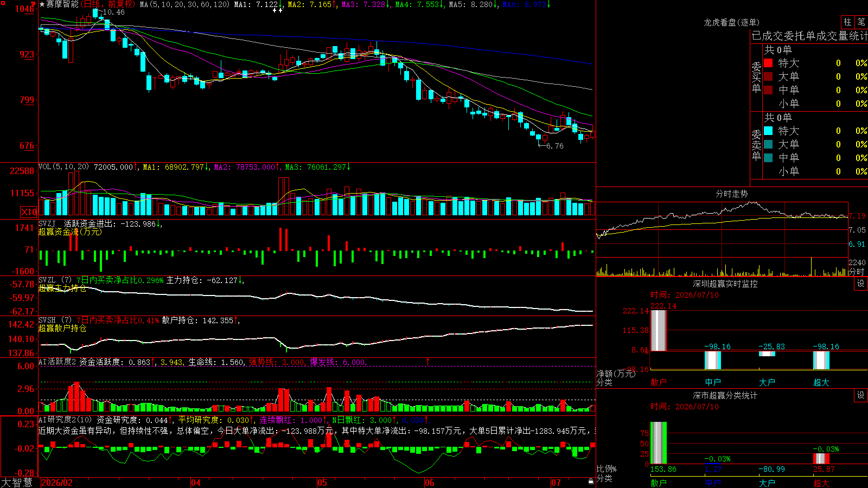Click 超赢资金流(万元) label

[70, 232]
